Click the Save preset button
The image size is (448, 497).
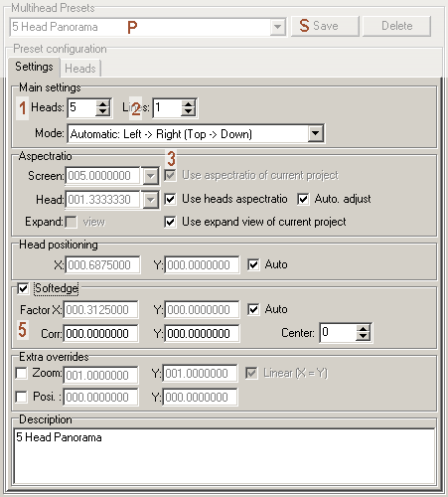[325, 26]
